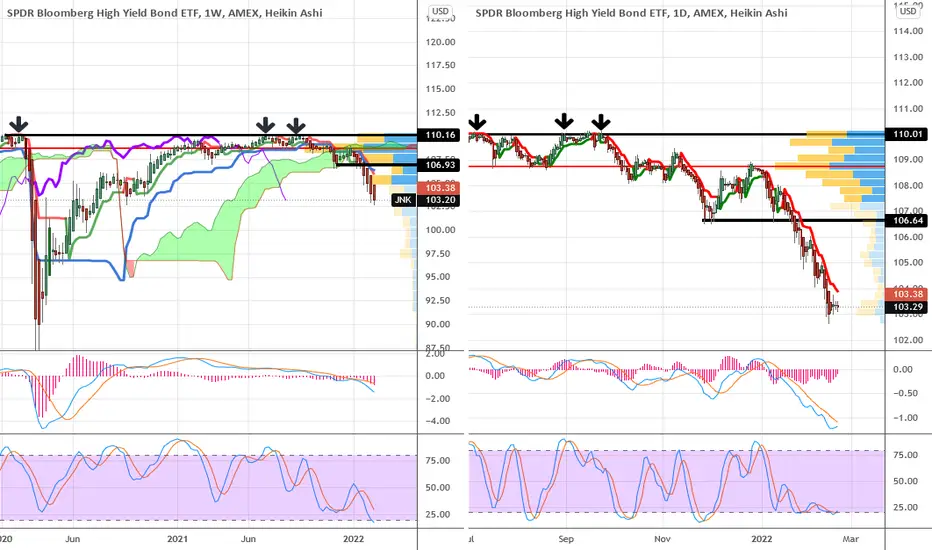The image size is (932, 550).
Task: Click the 50.00 value on weekly stochastic scale
Action: 438,488
